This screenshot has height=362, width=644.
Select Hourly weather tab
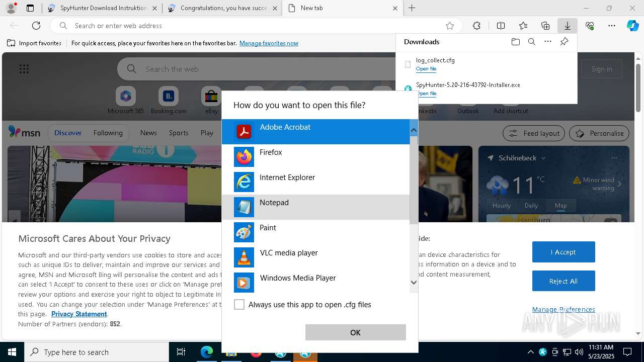pyautogui.click(x=502, y=205)
